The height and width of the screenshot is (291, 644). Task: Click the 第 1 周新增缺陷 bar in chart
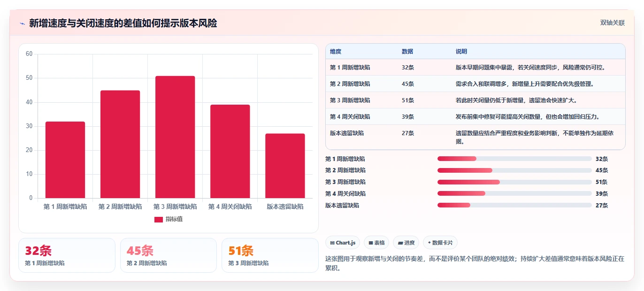coord(65,160)
